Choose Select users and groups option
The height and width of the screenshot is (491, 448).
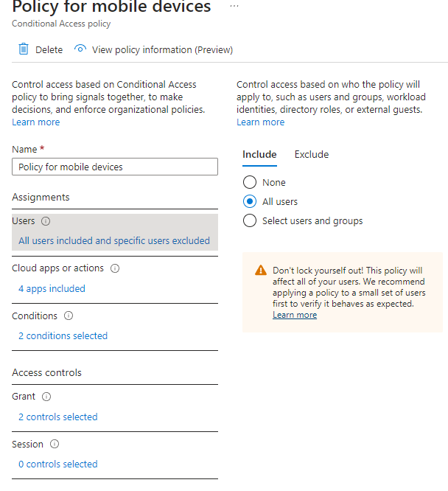[250, 220]
